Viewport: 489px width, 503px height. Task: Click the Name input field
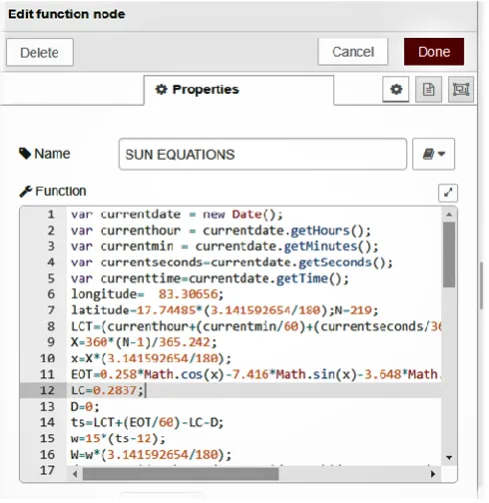(263, 154)
